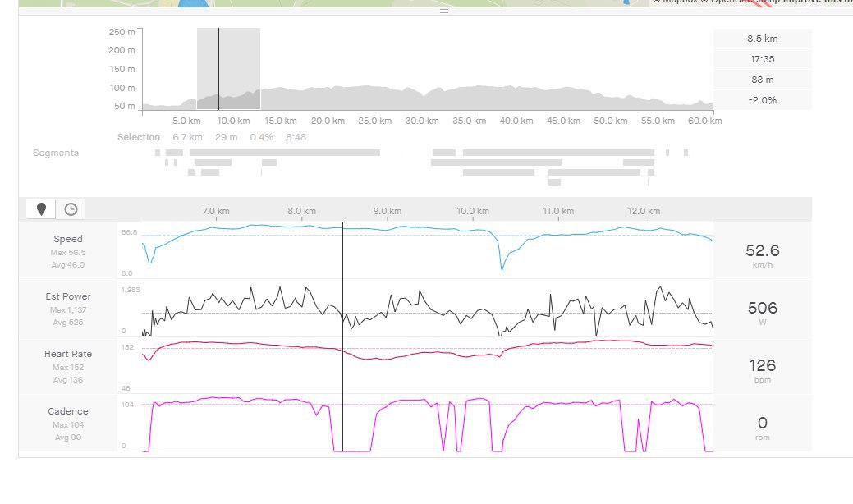Click the vertical cursor line in the Speed chart

[342, 250]
